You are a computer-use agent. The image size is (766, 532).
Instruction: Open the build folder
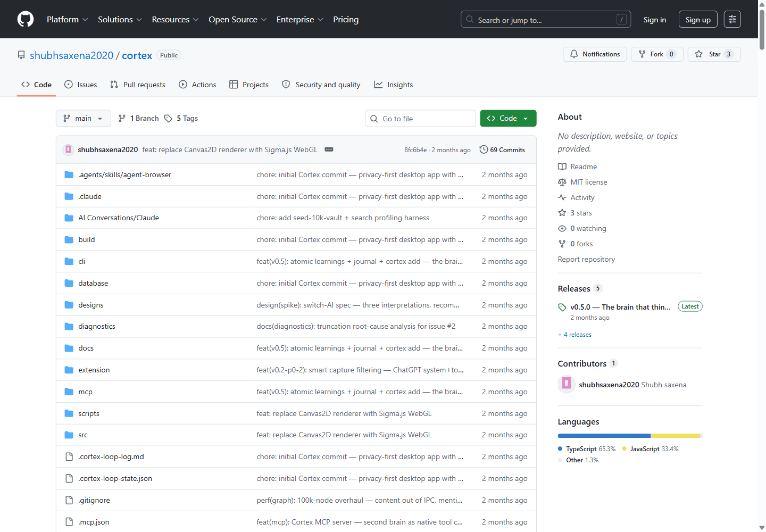point(87,239)
